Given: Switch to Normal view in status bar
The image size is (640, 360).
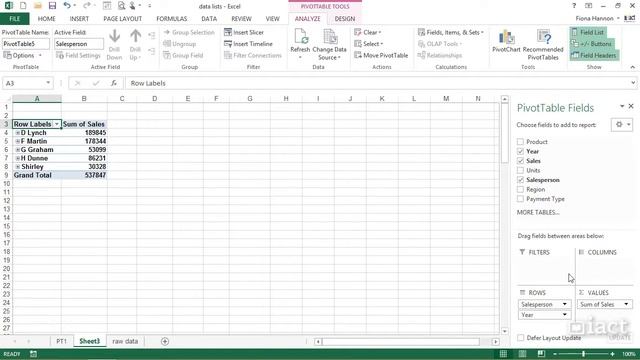Looking at the screenshot, I should [x=503, y=354].
